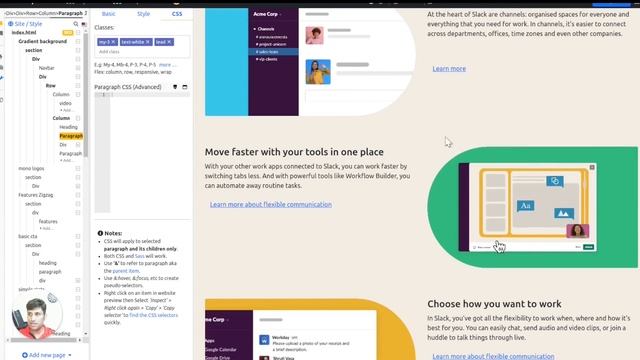Switch to the Basic tab
640x360 pixels.
(x=109, y=14)
